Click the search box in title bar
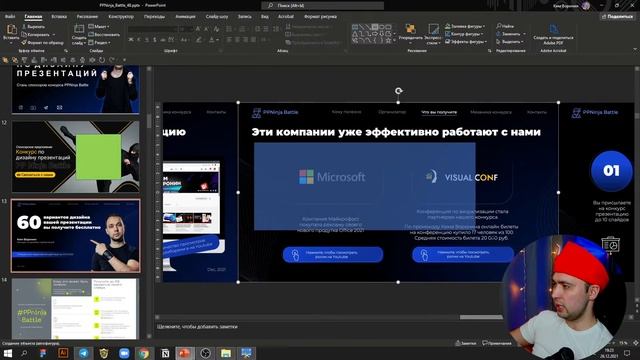Image resolution: width=640 pixels, height=360 pixels. pos(322,5)
